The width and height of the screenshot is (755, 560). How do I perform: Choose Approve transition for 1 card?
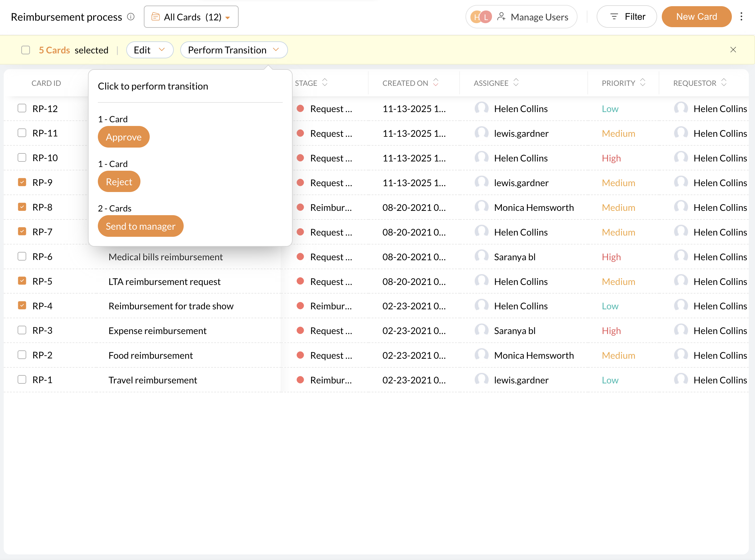(123, 137)
